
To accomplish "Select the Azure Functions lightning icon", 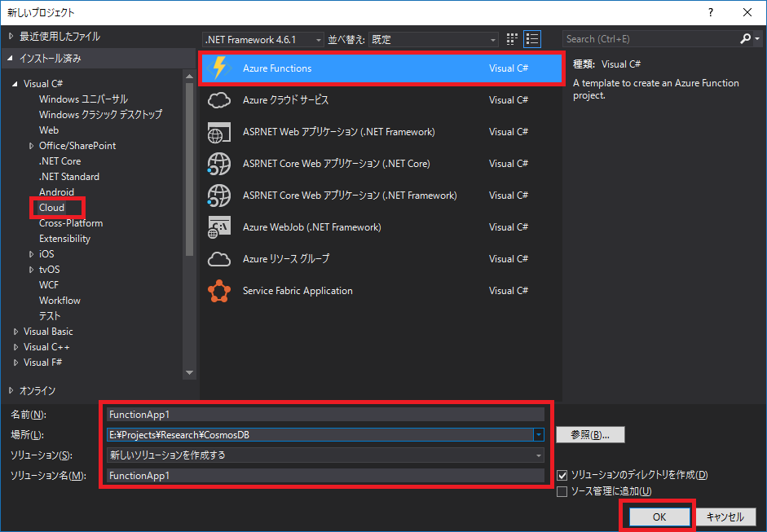I will [219, 68].
